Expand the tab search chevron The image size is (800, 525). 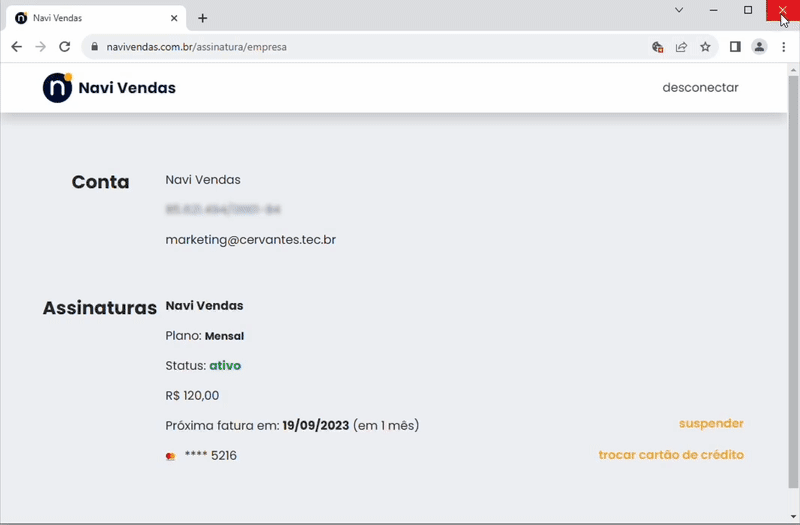point(679,10)
